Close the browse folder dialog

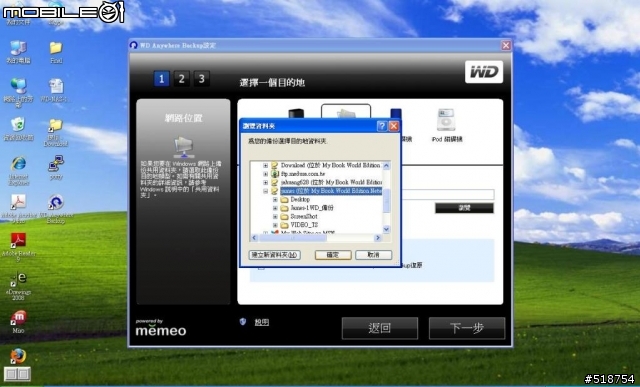(x=393, y=126)
